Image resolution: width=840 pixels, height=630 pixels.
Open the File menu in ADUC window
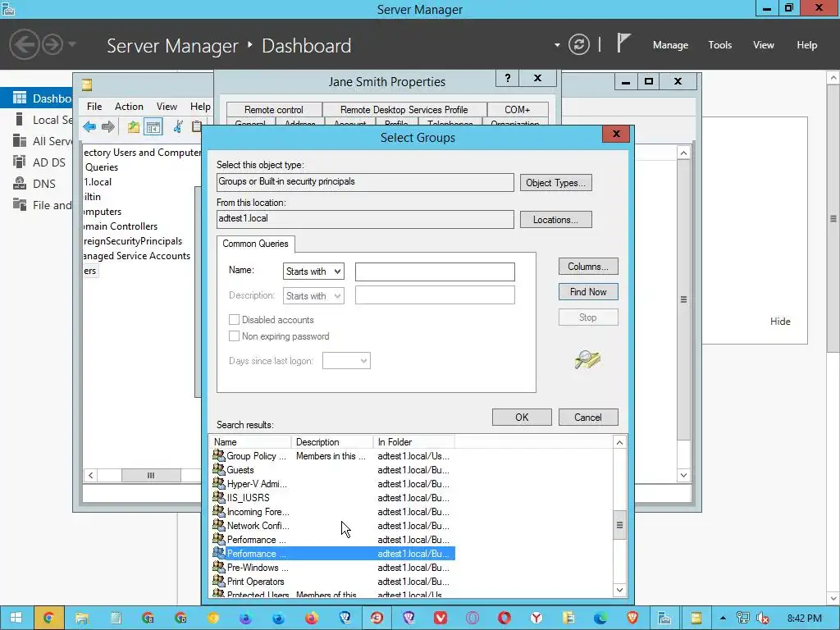[x=94, y=106]
